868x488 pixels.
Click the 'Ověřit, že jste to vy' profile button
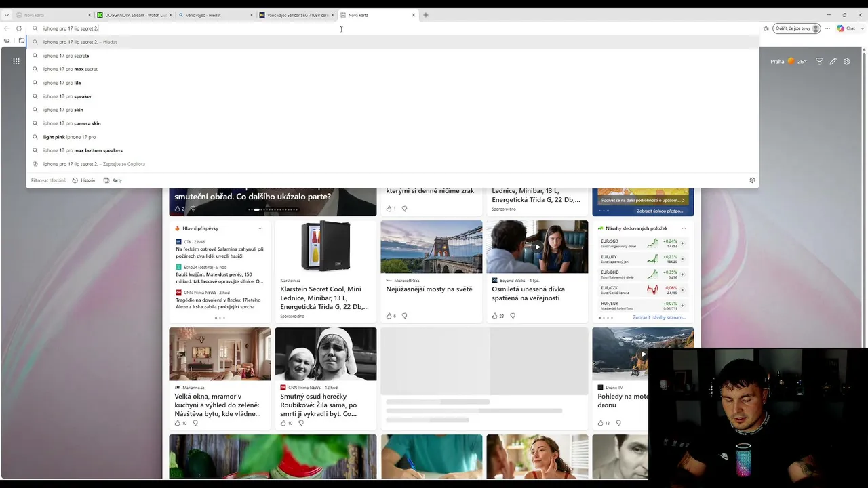(797, 28)
